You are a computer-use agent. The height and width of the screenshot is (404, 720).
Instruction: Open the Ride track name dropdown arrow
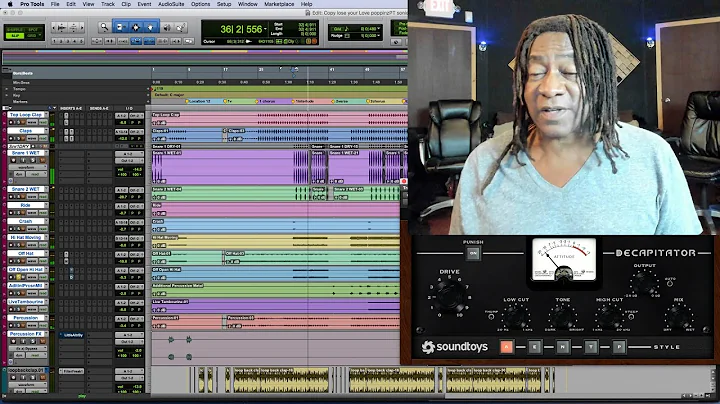[46, 205]
